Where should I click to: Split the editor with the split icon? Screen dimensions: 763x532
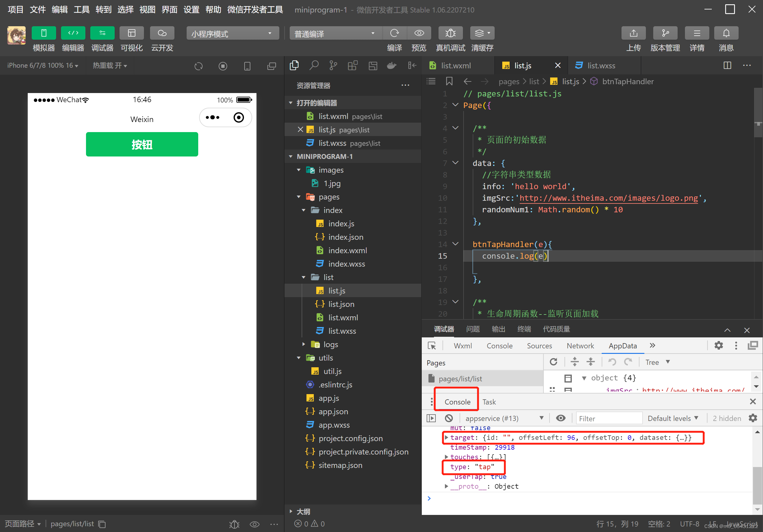point(727,65)
